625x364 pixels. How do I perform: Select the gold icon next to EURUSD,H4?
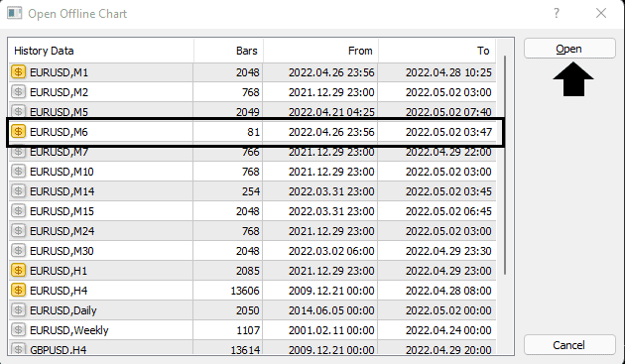pos(18,291)
